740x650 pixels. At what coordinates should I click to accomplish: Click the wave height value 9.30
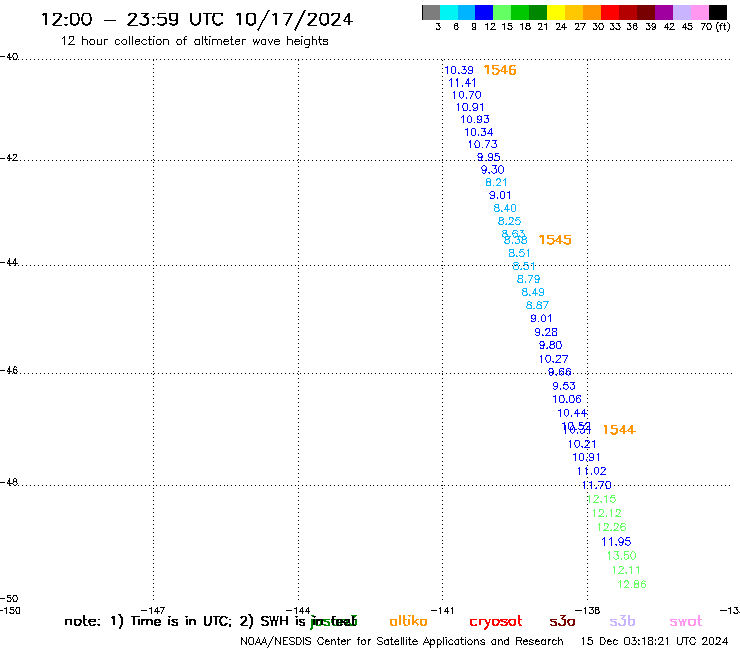pos(492,170)
